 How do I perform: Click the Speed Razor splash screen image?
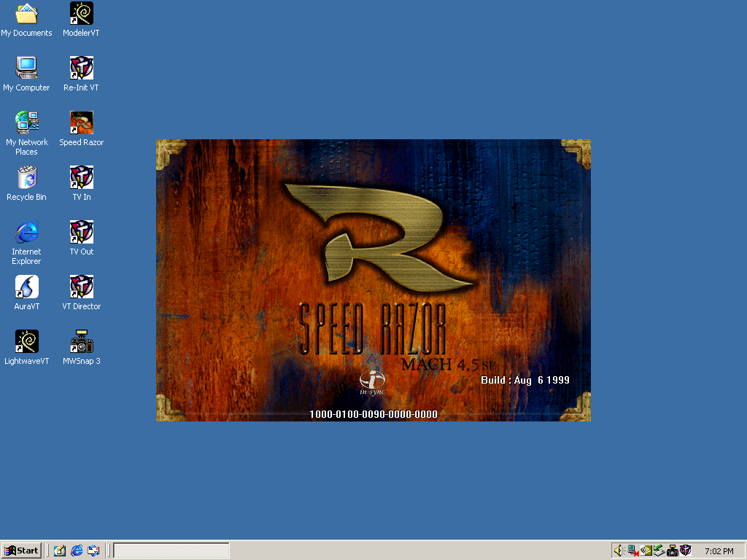[373, 280]
